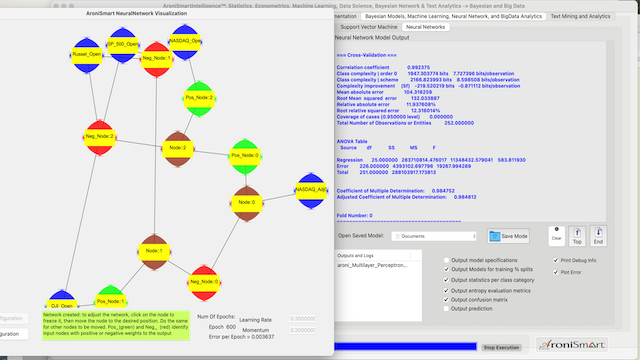This screenshot has height=360, width=640.
Task: Click the output panel vertical scrollbar
Action: (x=610, y=131)
